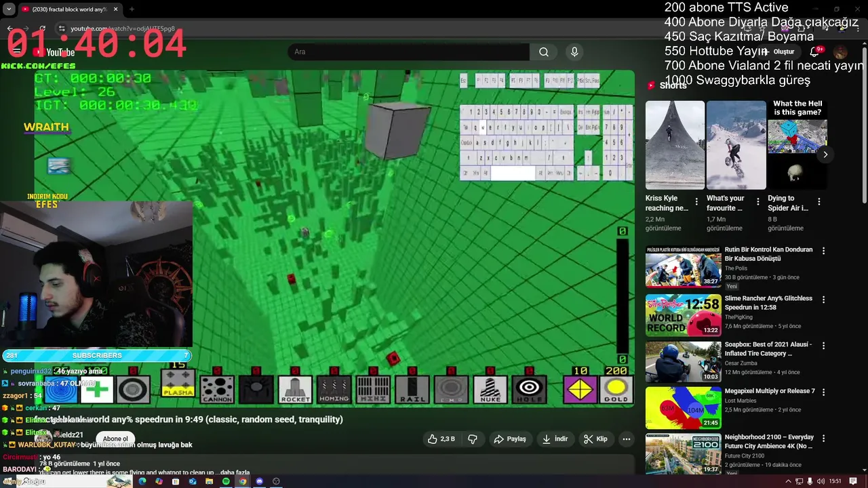Viewport: 868px width, 488px height.
Task: Click the tray volume speaker icon
Action: pyautogui.click(x=821, y=481)
